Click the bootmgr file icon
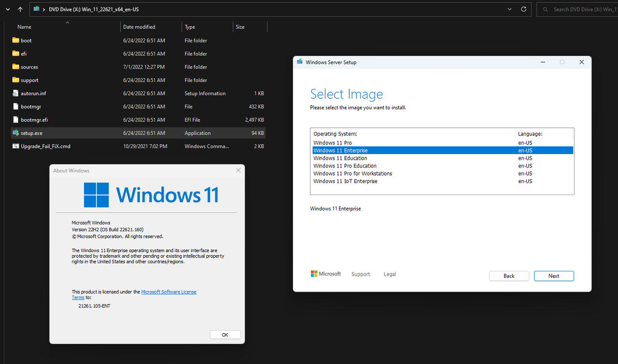Image resolution: width=618 pixels, height=364 pixels. coord(15,107)
